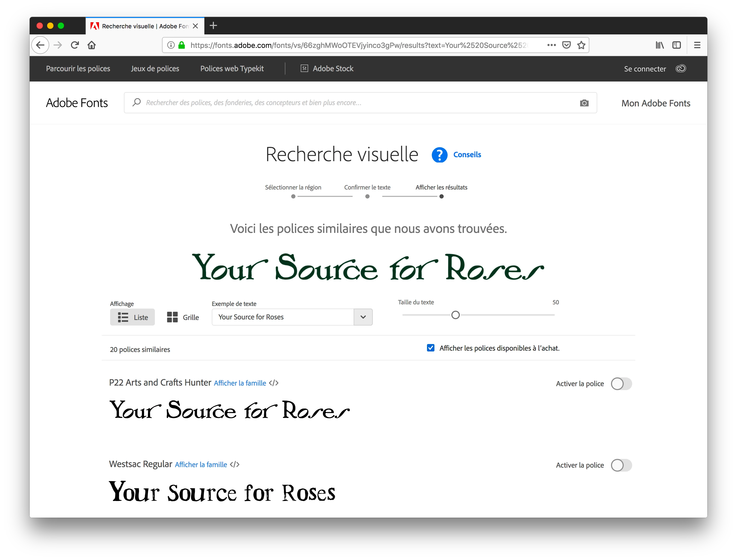This screenshot has width=737, height=560.
Task: Click the embed code icon next to Westsac Regular
Action: (x=235, y=464)
